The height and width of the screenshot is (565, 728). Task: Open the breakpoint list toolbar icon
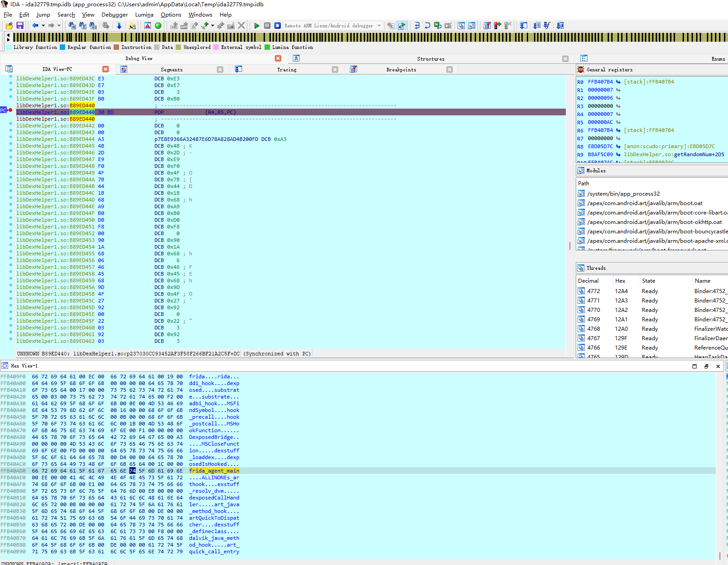(487, 26)
